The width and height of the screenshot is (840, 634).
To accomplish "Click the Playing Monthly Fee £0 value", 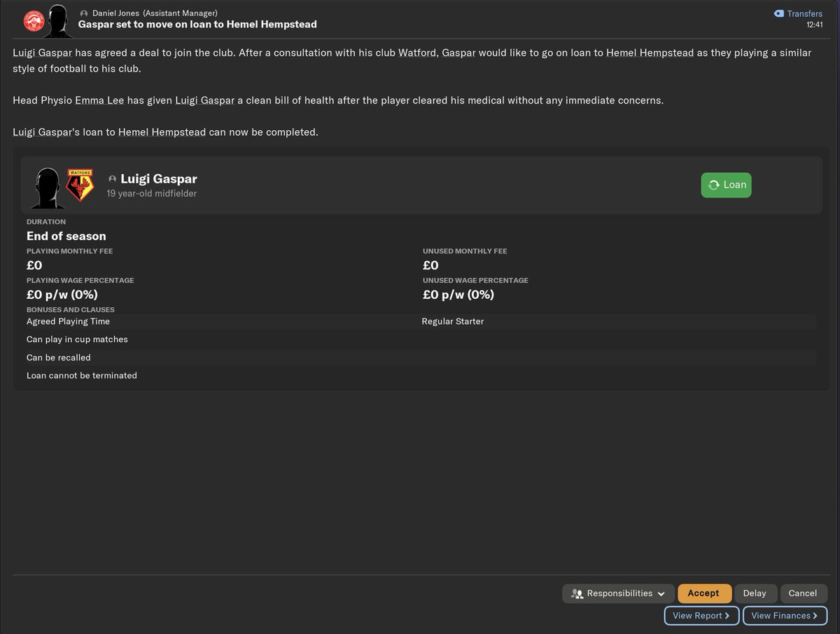I will click(34, 265).
